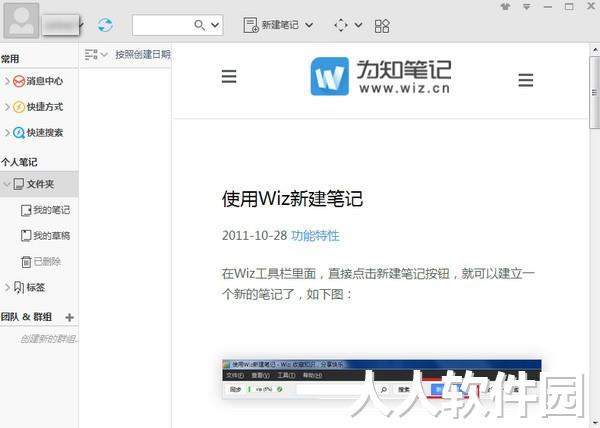Click the embedded screenshot image in article
The image size is (600, 428).
pyautogui.click(x=382, y=380)
